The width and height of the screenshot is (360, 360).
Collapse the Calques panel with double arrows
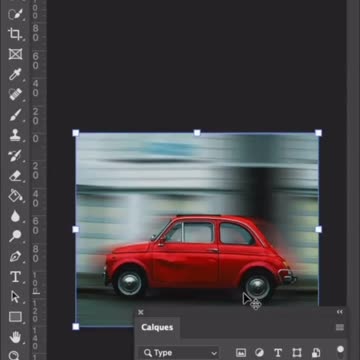tap(340, 312)
